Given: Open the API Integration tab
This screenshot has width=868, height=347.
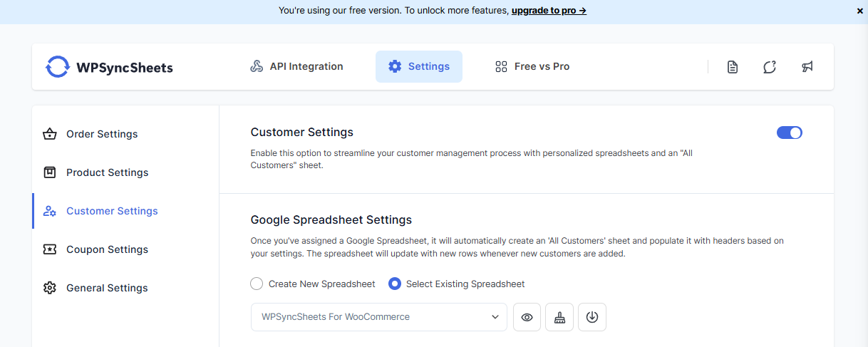Looking at the screenshot, I should point(296,66).
